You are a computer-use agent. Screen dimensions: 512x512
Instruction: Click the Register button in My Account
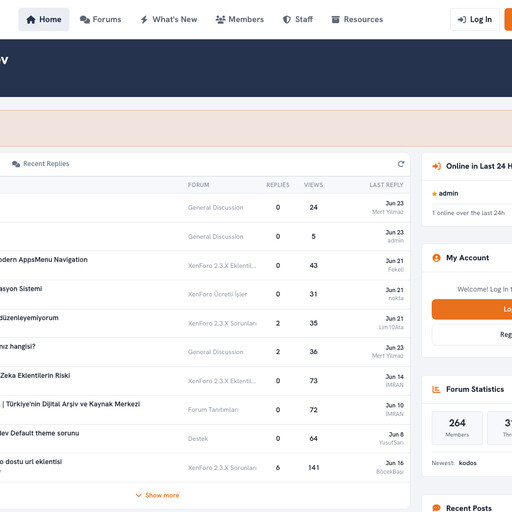(472, 335)
